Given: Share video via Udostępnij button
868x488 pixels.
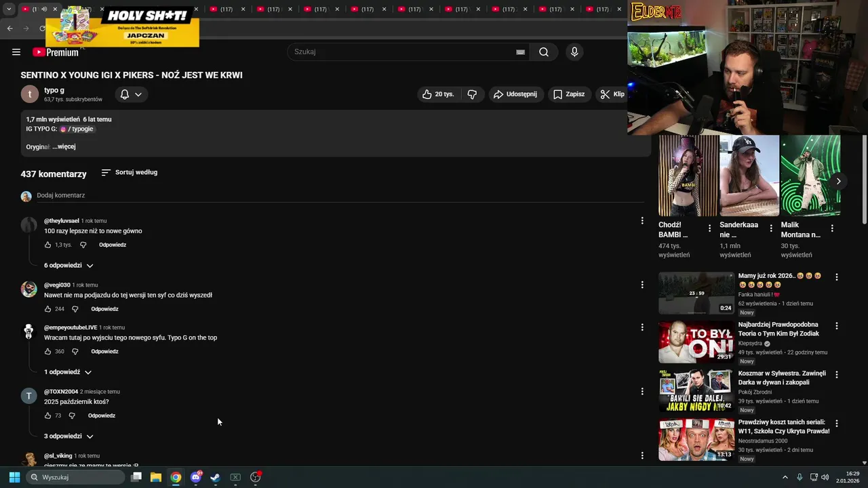Looking at the screenshot, I should point(515,94).
